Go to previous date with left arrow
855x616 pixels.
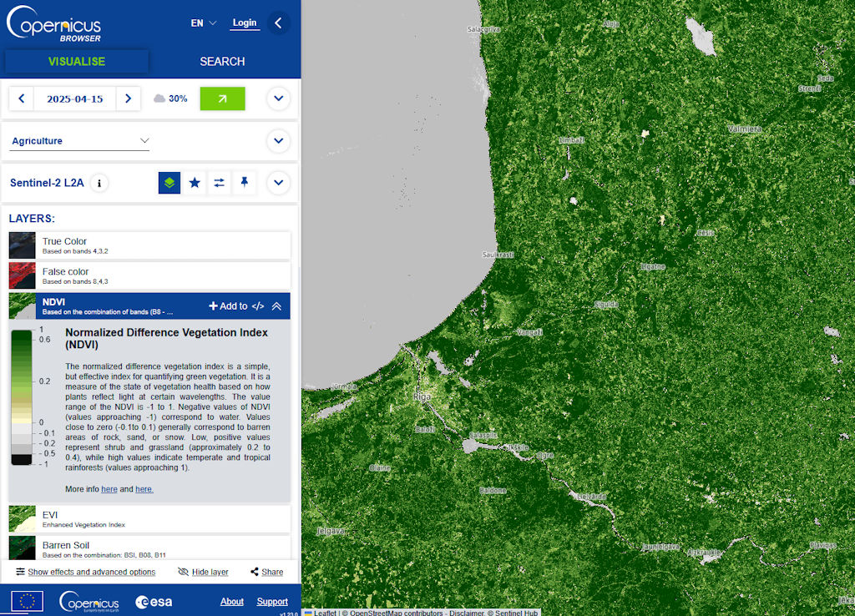(x=22, y=98)
